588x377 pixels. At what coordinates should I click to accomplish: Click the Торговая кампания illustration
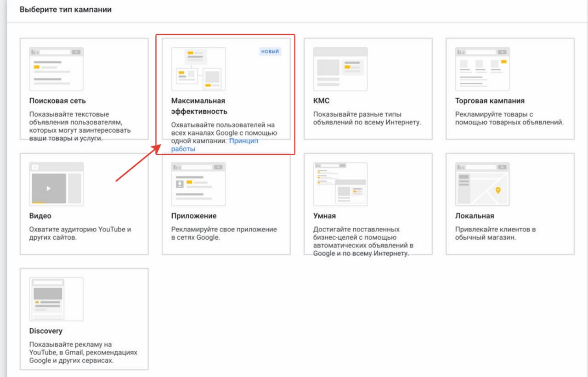482,69
